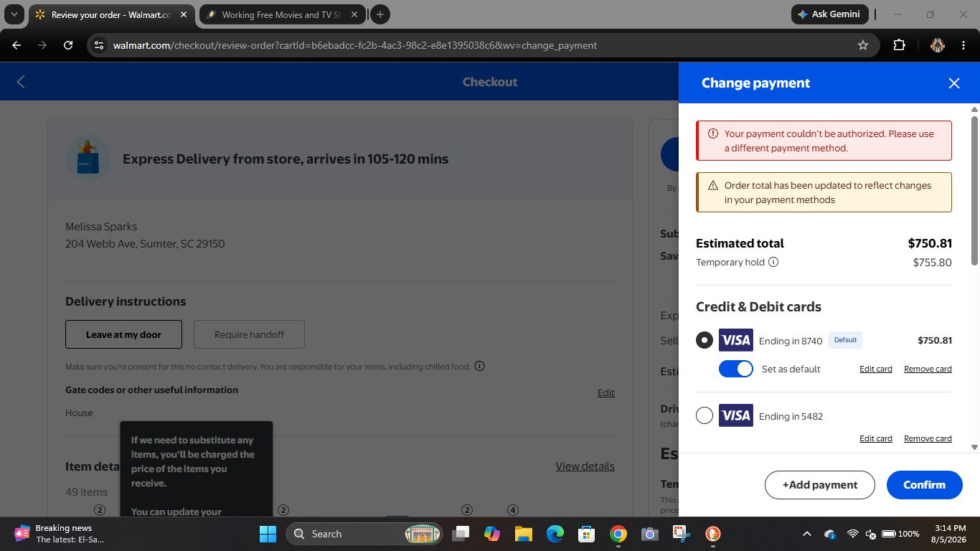Go back in browser history
The image size is (980, 551).
17,45
